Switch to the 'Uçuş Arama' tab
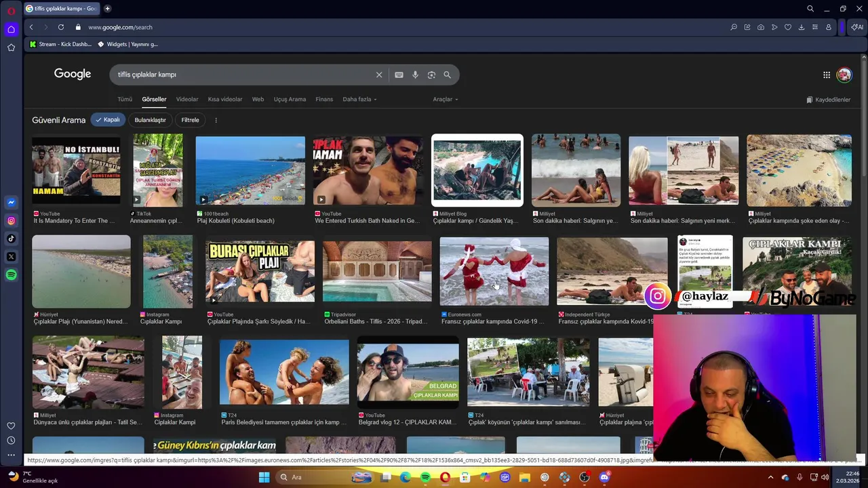Viewport: 868px width, 488px height. (x=290, y=99)
